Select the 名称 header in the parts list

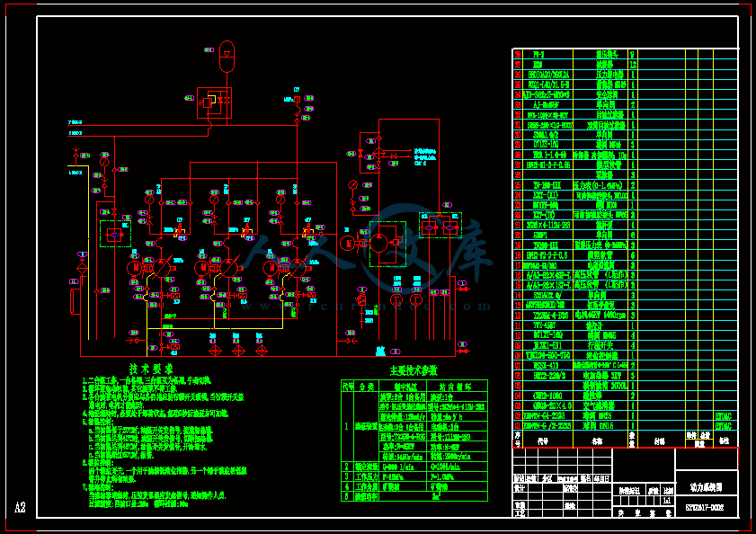click(x=598, y=441)
